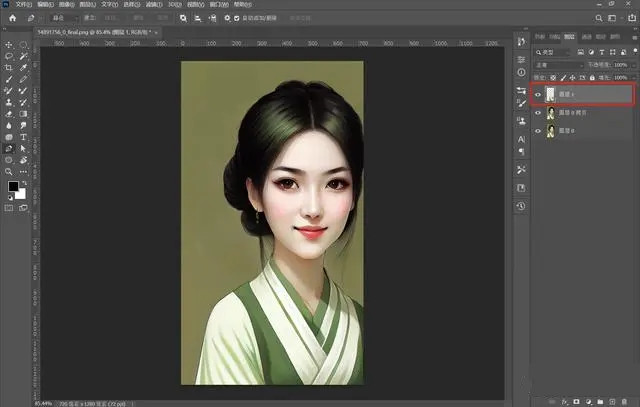Click the share icon at top right
Image resolution: width=640 pixels, height=407 pixels.
tap(632, 18)
